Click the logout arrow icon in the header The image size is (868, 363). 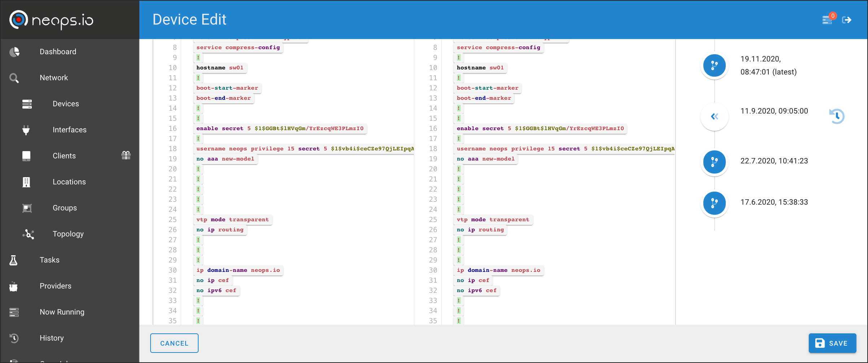click(847, 20)
